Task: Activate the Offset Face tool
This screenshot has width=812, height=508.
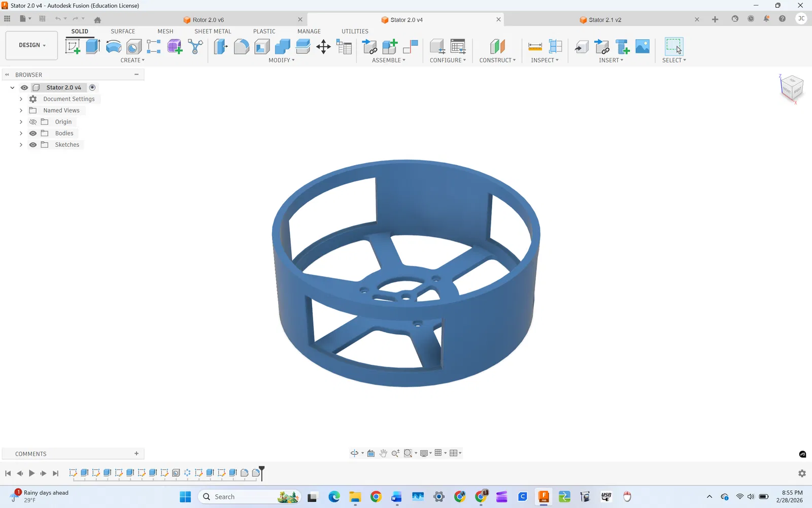Action: click(x=303, y=47)
